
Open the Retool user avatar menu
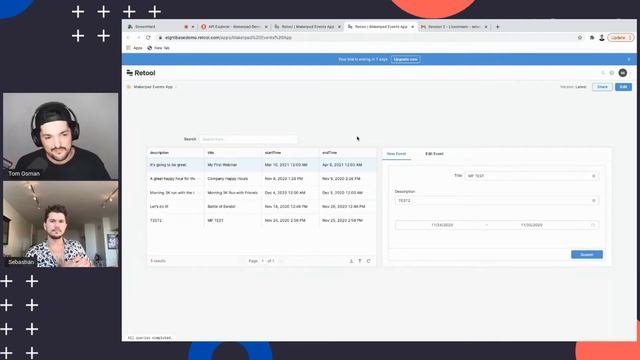pos(622,73)
